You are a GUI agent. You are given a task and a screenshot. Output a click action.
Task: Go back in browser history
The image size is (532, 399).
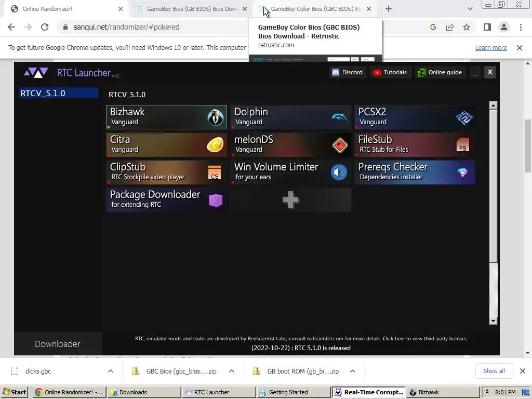[x=11, y=27]
